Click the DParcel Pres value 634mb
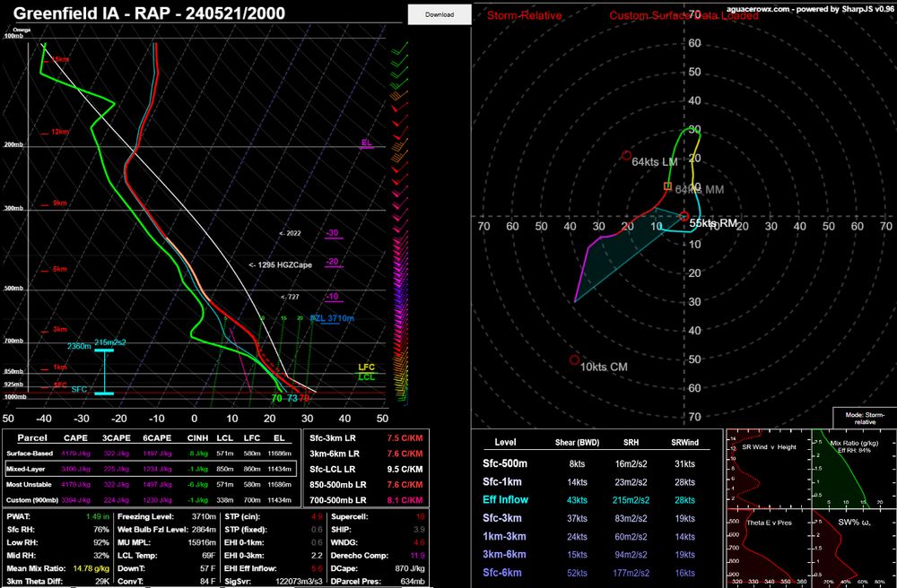Viewport: 897px width, 588px height. tap(412, 582)
